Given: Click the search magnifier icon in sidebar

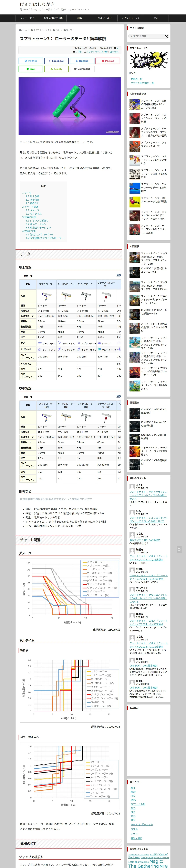Looking at the screenshot, I should tap(166, 36).
